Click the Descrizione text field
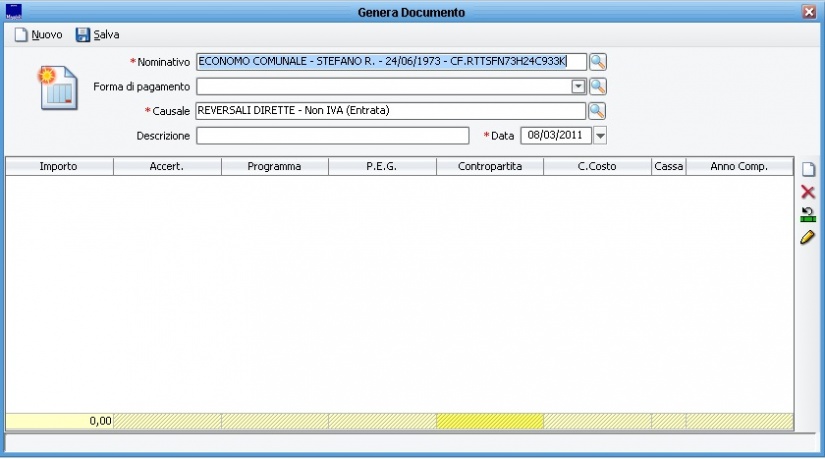 coord(332,135)
